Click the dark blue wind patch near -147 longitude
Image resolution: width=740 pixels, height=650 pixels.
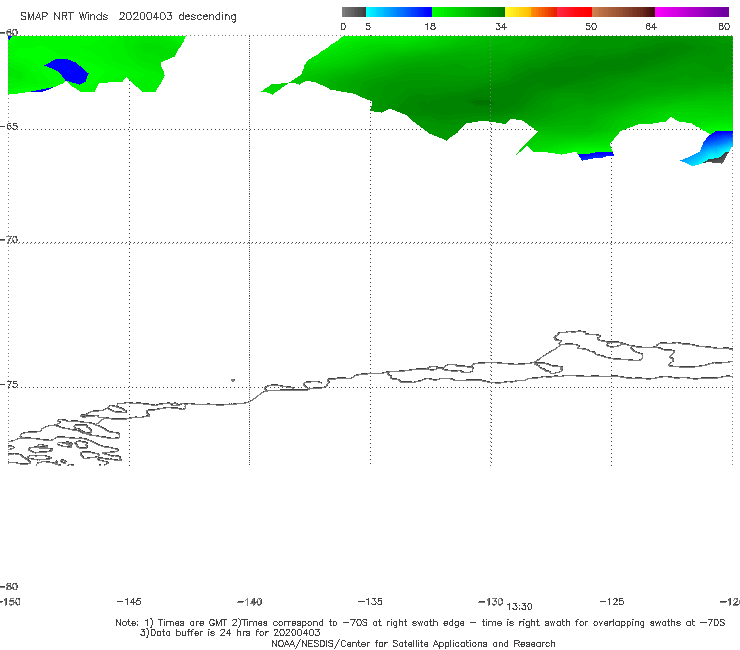pos(68,71)
